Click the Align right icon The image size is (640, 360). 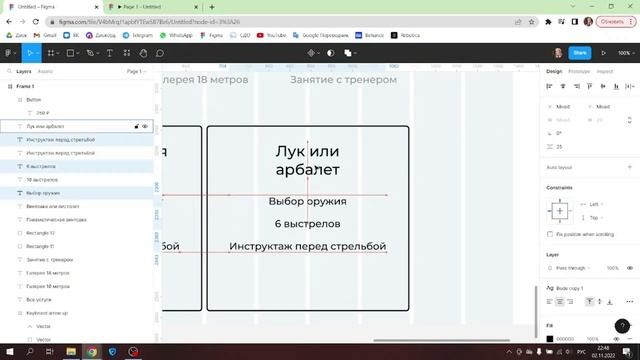click(x=576, y=86)
